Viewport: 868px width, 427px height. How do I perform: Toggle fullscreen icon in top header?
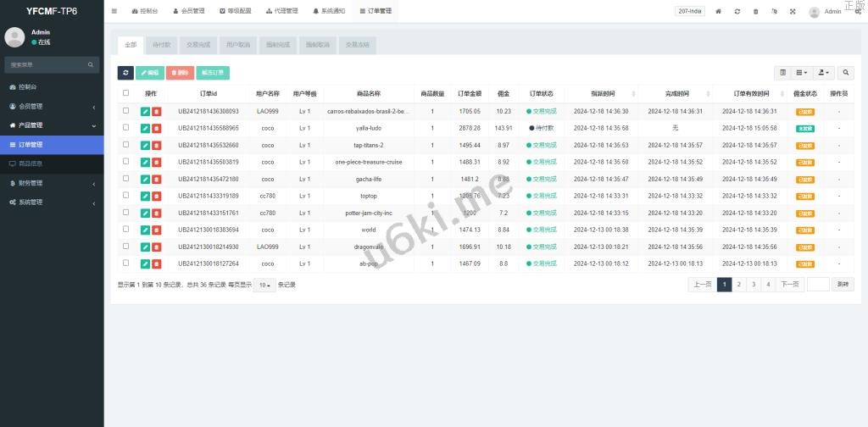pyautogui.click(x=793, y=12)
